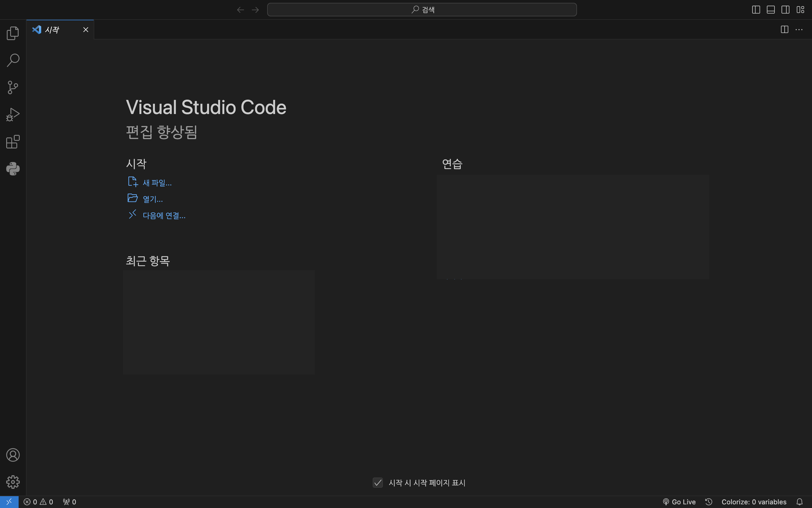
Task: Select the '시작' editor tab
Action: [x=52, y=30]
